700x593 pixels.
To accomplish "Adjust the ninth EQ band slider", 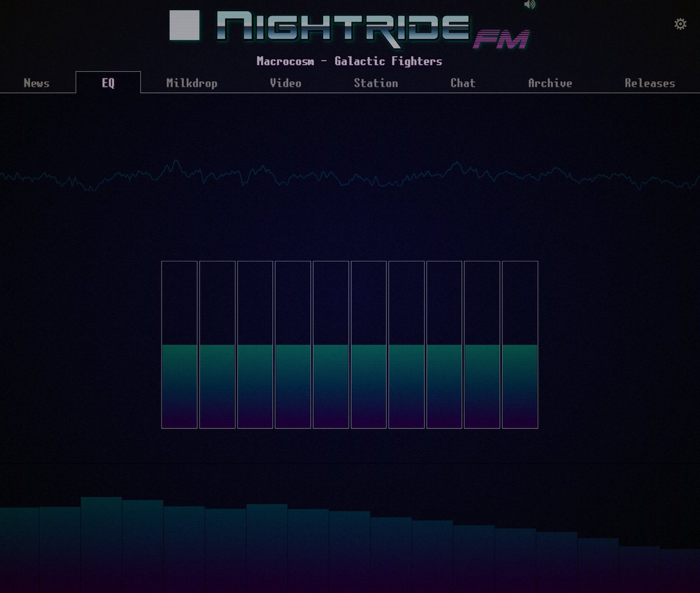I will click(x=482, y=345).
